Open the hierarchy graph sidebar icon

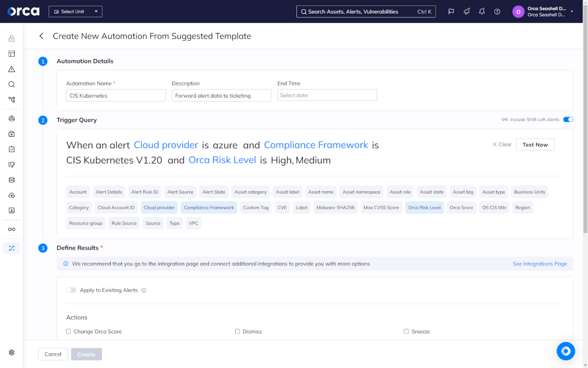click(11, 100)
